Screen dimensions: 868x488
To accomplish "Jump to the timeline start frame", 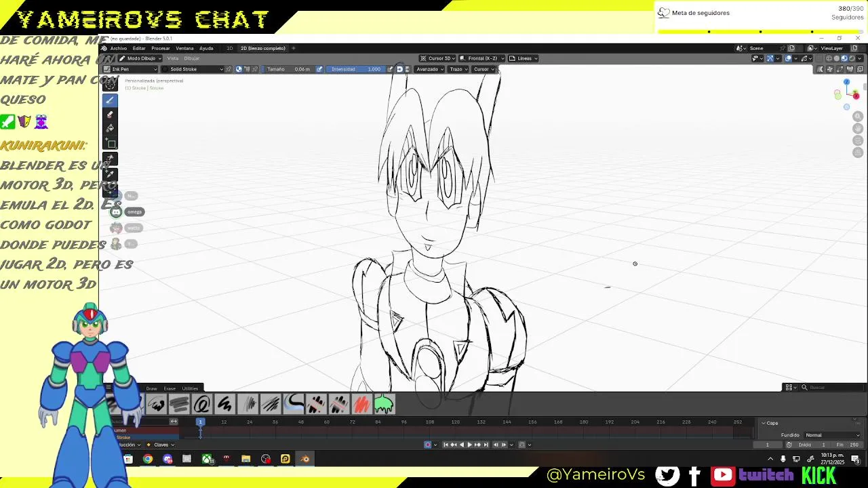I will 446,445.
